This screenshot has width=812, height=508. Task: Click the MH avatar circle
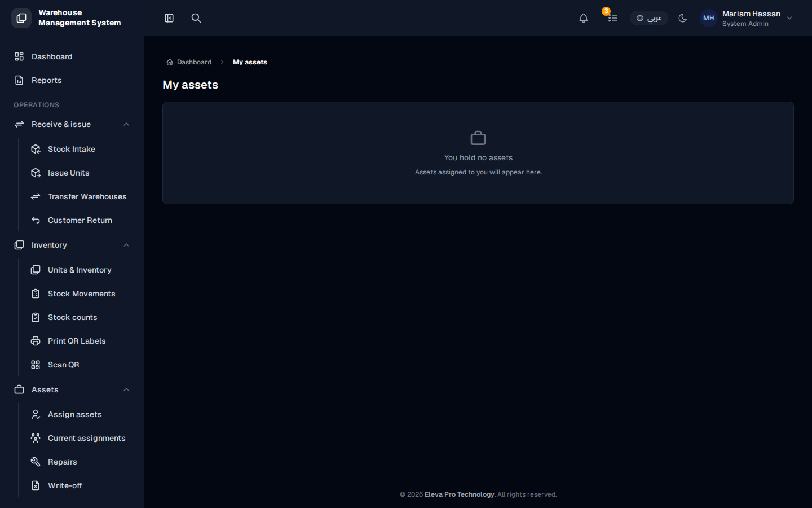tap(709, 18)
